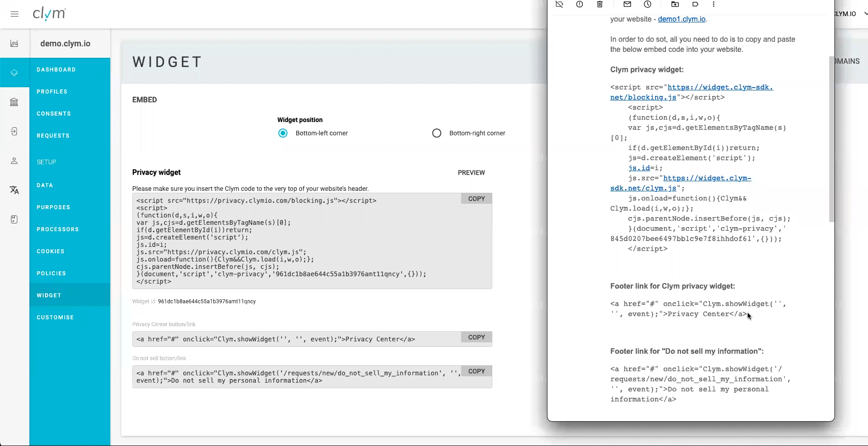This screenshot has height=446, width=868.
Task: Click 'Footer link for Clym privacy widget:' heading
Action: coord(672,286)
